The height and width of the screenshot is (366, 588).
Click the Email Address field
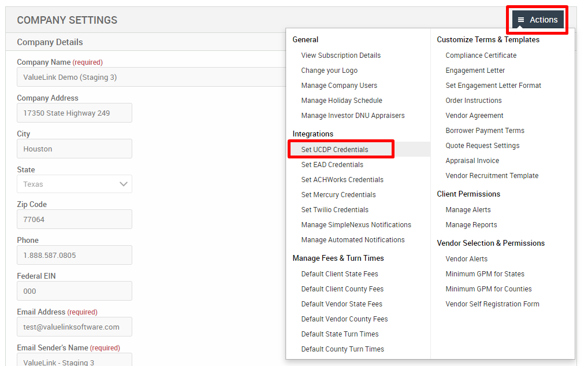coord(74,327)
